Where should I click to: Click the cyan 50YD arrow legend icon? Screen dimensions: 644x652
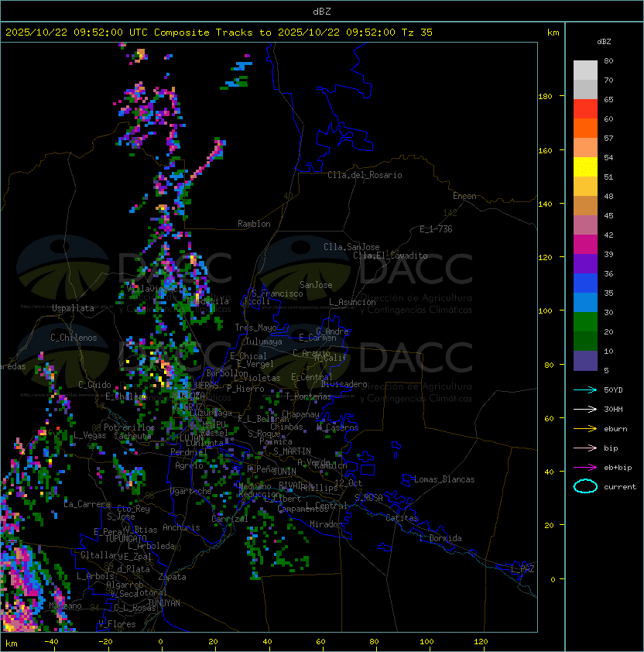[585, 389]
